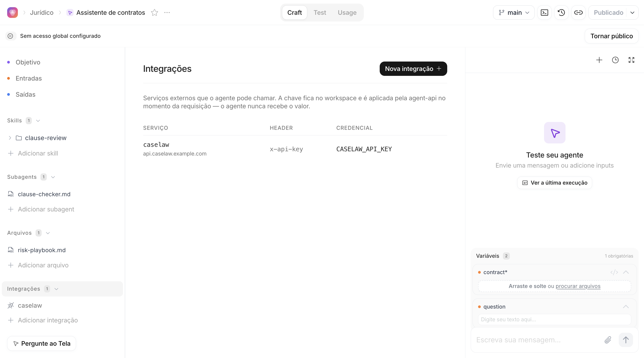Click Nova integração button

(413, 69)
